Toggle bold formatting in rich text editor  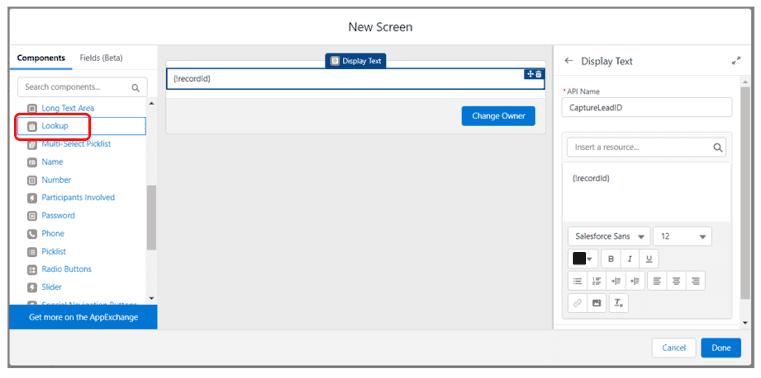[611, 259]
